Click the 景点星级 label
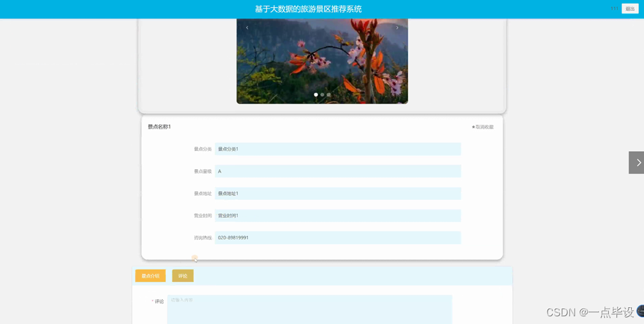 (x=203, y=171)
